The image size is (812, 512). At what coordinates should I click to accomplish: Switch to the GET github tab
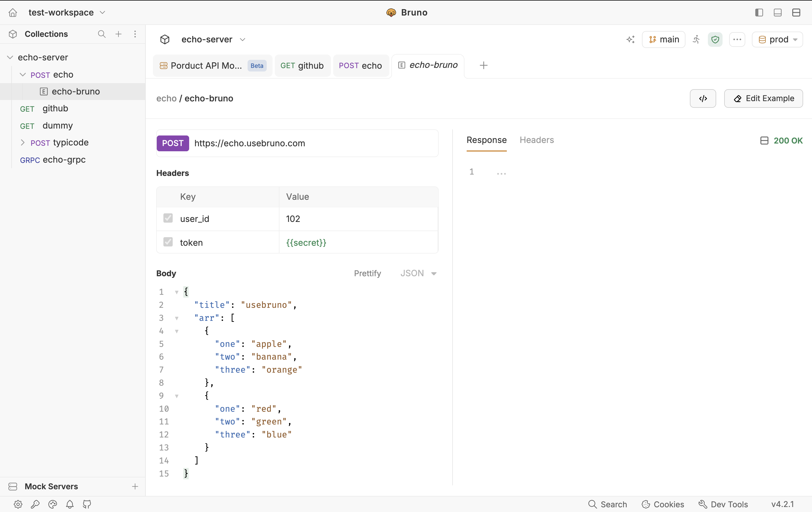pos(302,65)
